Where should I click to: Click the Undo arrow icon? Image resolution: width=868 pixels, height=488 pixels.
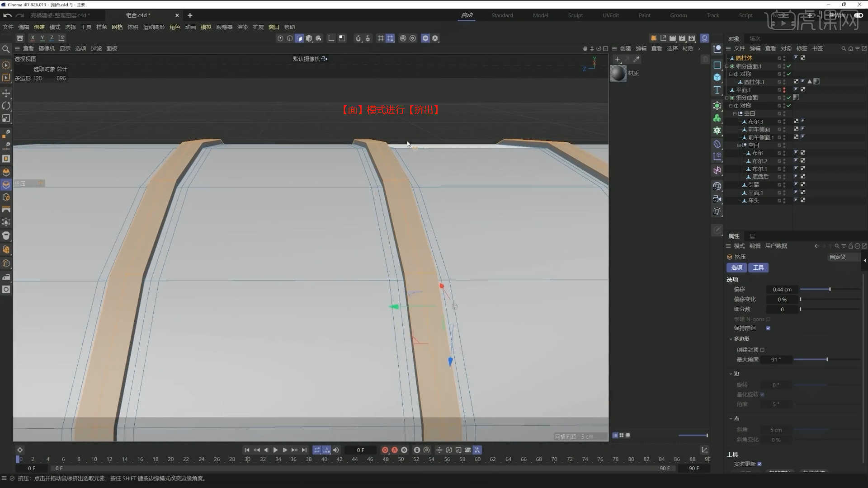7,15
